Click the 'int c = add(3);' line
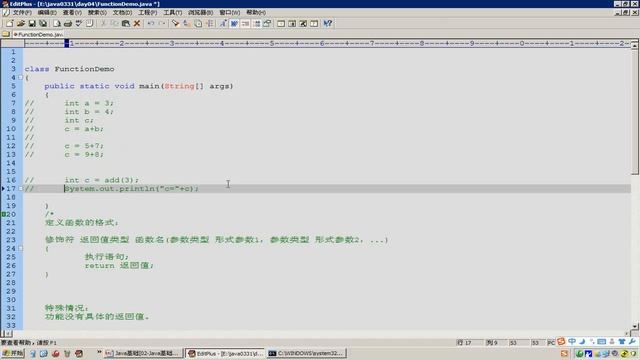The height and width of the screenshot is (360, 640). click(102, 180)
